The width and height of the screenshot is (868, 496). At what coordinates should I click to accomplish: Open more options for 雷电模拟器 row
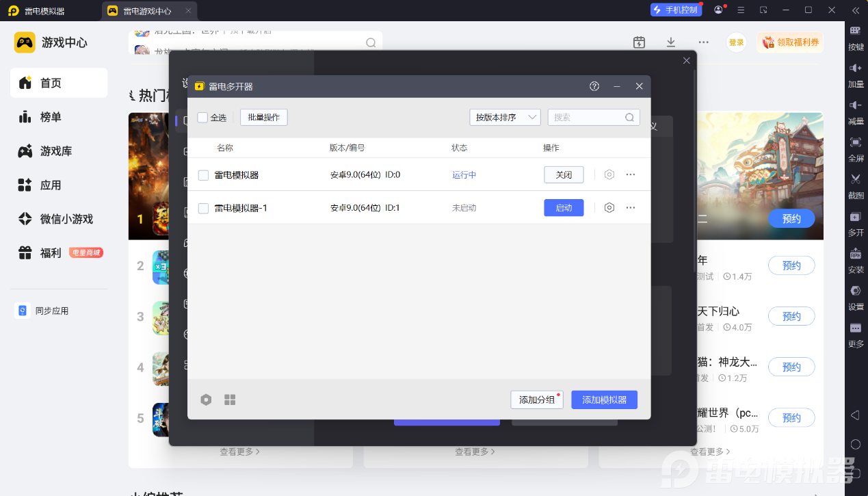(x=631, y=174)
